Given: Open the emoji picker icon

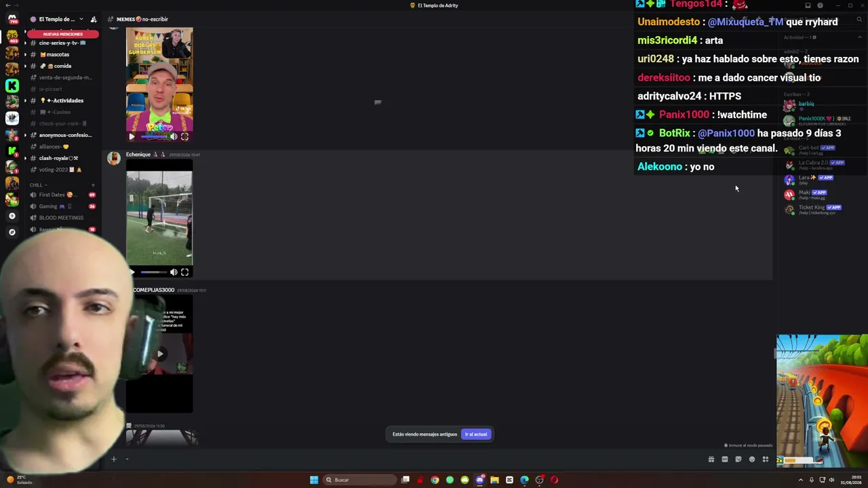Looking at the screenshot, I should coord(751,460).
